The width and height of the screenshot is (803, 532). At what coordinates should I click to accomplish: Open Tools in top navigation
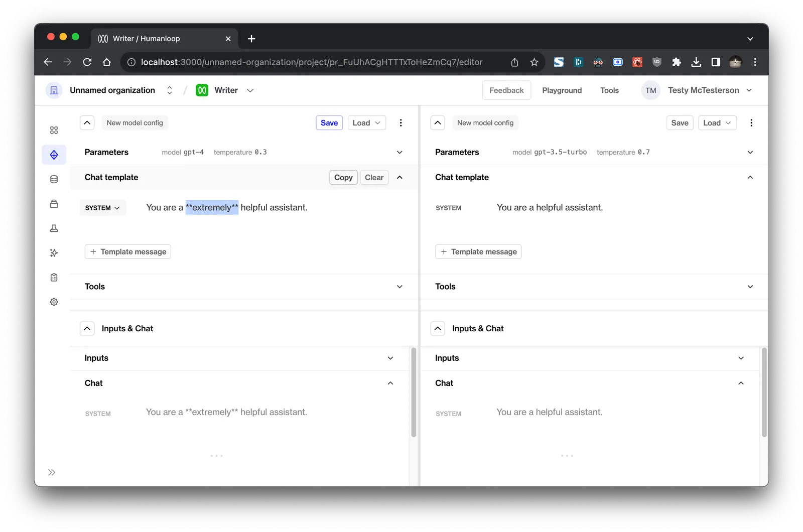pos(609,90)
